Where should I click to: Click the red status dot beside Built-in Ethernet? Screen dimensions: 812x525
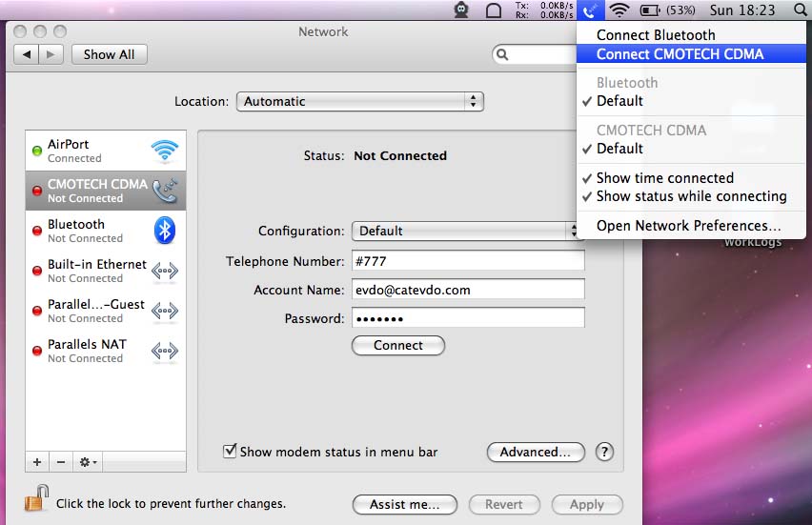(x=37, y=271)
